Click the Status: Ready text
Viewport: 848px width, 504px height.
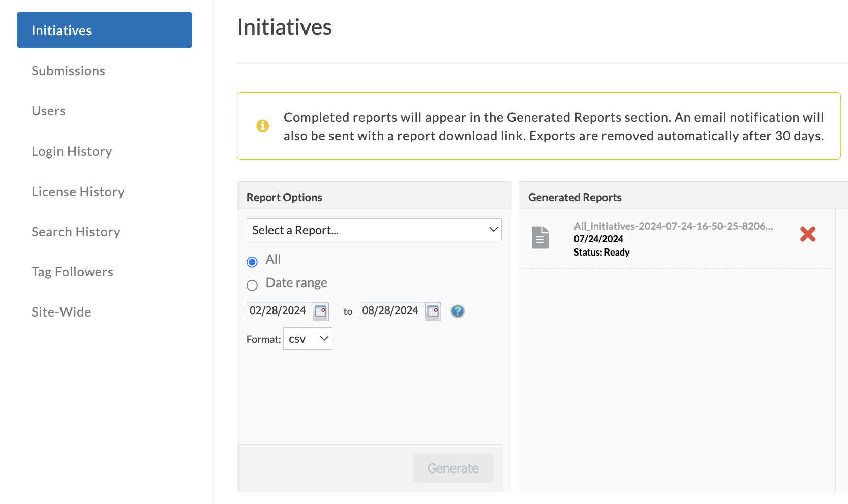(x=601, y=252)
